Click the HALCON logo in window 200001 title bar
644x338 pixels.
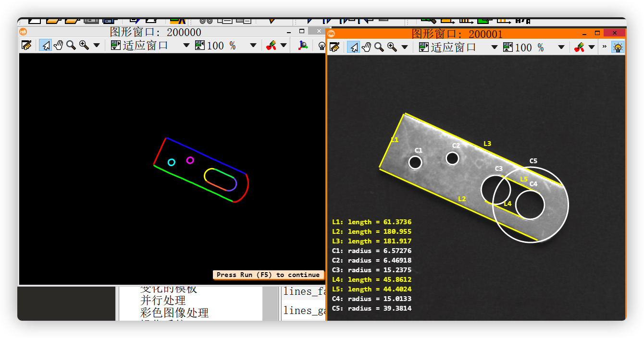[331, 34]
